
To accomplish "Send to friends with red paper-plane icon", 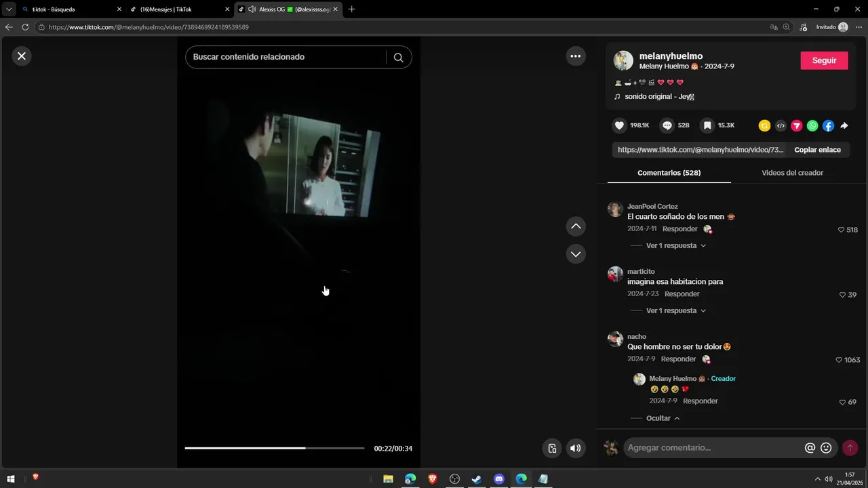I will (797, 125).
